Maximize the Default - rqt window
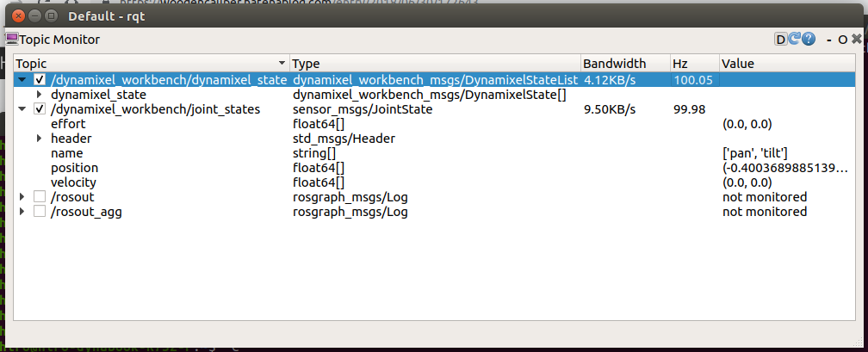 51,16
